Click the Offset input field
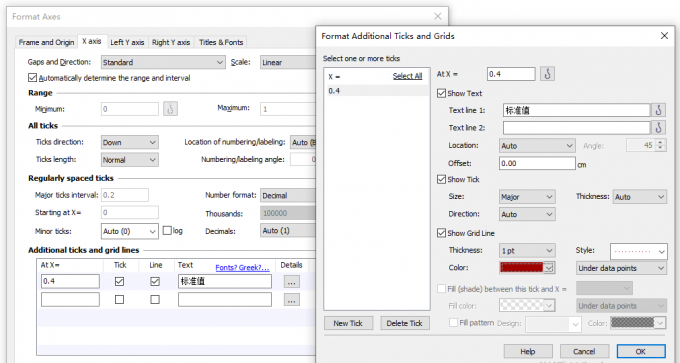Screen dimensions: 680x363 (x=537, y=164)
